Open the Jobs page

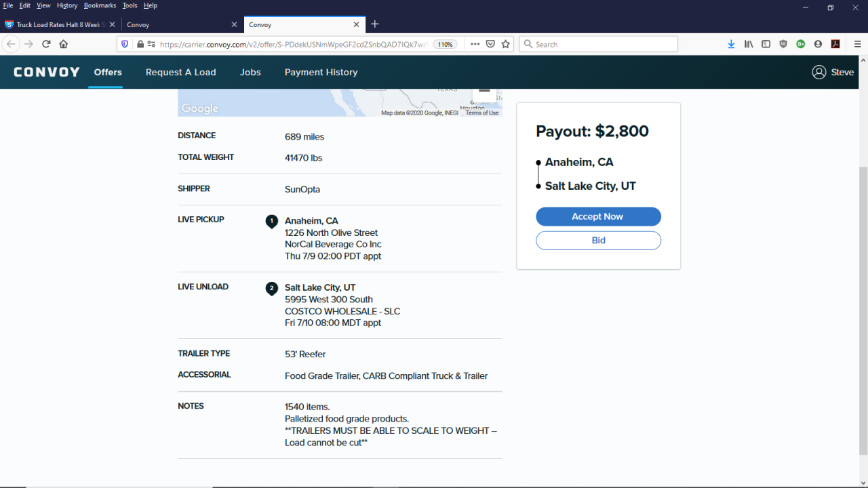pos(250,72)
